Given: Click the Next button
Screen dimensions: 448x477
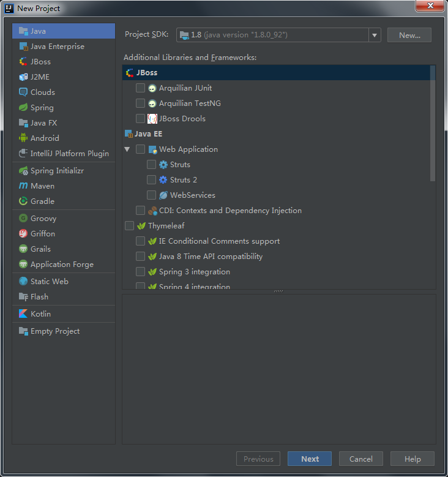Looking at the screenshot, I should point(310,459).
